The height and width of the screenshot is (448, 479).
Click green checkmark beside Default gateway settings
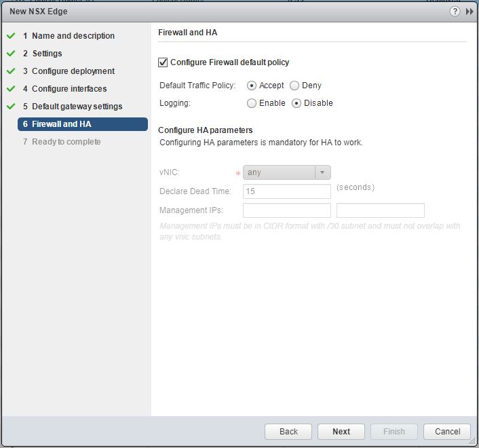coord(11,107)
